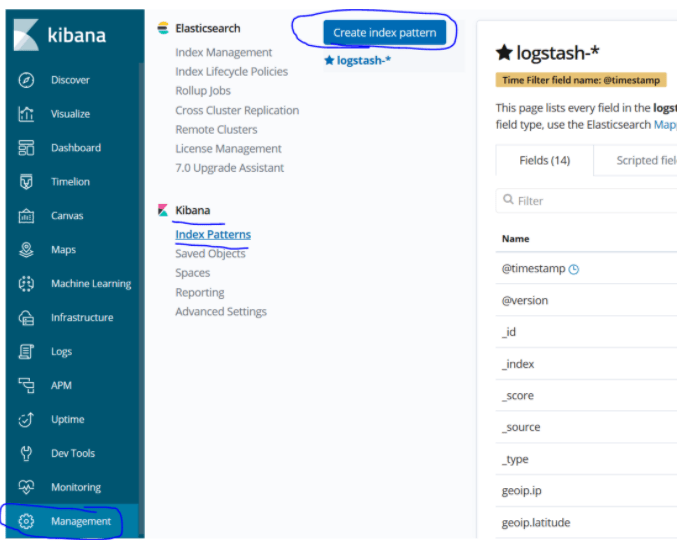Viewport: 692px width, 555px height.
Task: Open Index Lifecycle Policies
Action: point(231,72)
